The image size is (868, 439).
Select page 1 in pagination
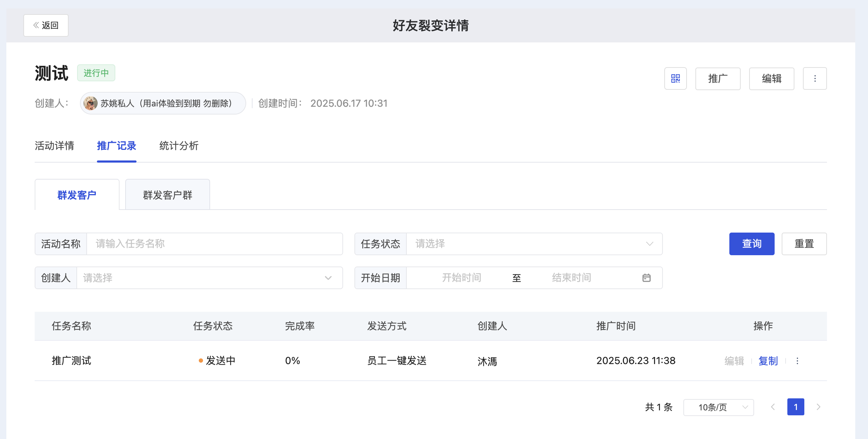pyautogui.click(x=795, y=407)
